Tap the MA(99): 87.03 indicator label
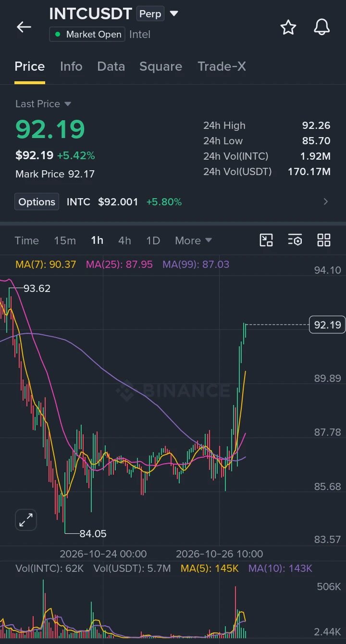Image resolution: width=346 pixels, height=644 pixels. tap(196, 264)
